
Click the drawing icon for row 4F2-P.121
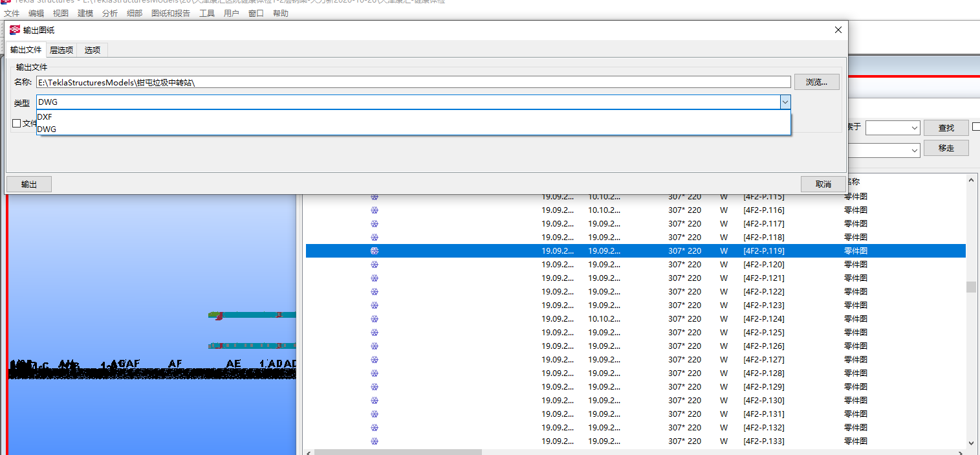[374, 278]
